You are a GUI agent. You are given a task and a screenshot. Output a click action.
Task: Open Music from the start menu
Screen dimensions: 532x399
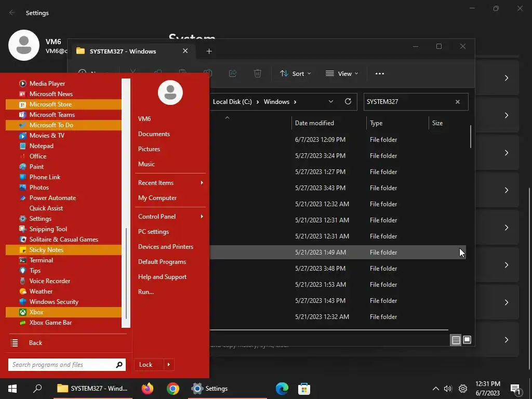coord(146,164)
